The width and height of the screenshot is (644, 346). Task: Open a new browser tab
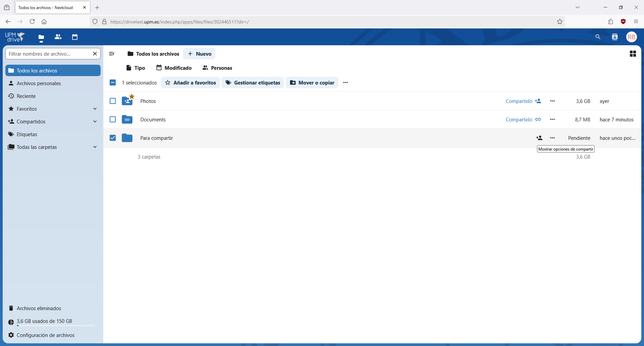click(x=97, y=7)
